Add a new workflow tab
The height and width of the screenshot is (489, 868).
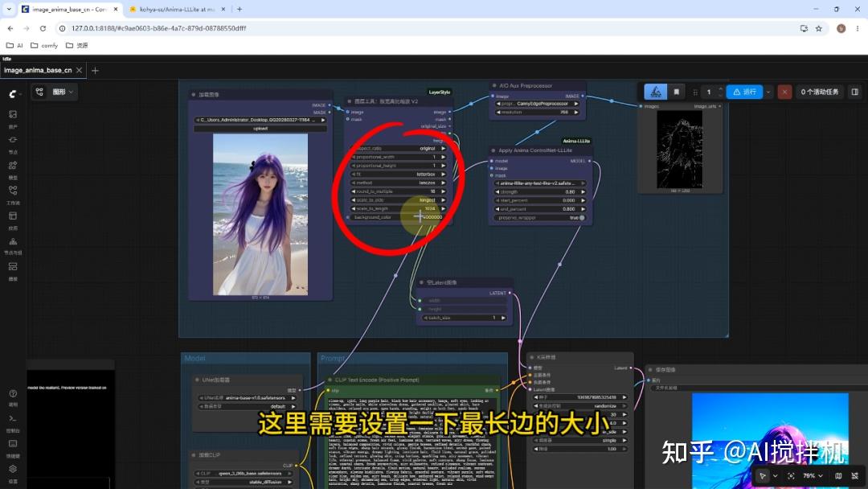95,70
